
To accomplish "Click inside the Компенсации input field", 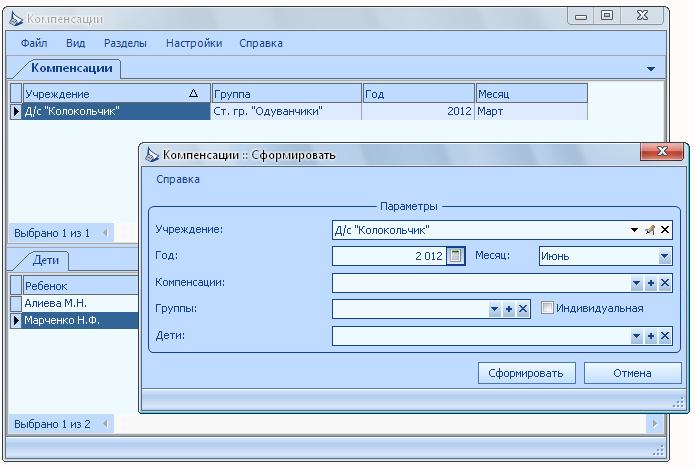I will click(481, 283).
